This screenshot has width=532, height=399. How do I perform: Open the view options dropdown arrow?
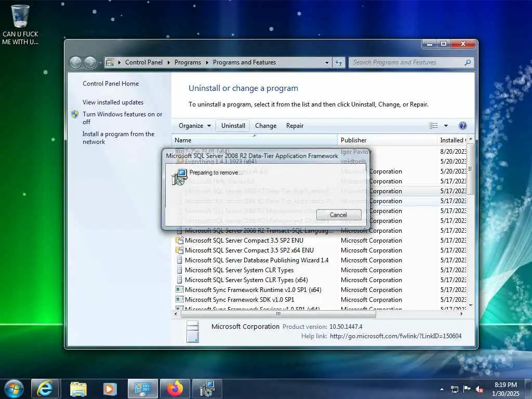(446, 126)
